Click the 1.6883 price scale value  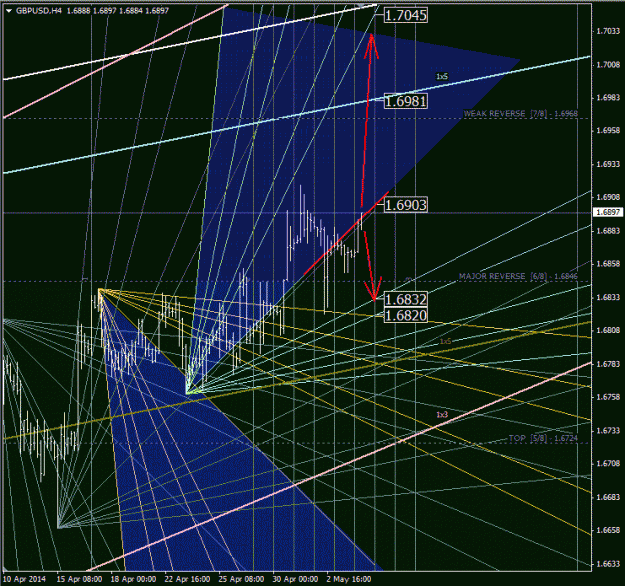pyautogui.click(x=608, y=231)
